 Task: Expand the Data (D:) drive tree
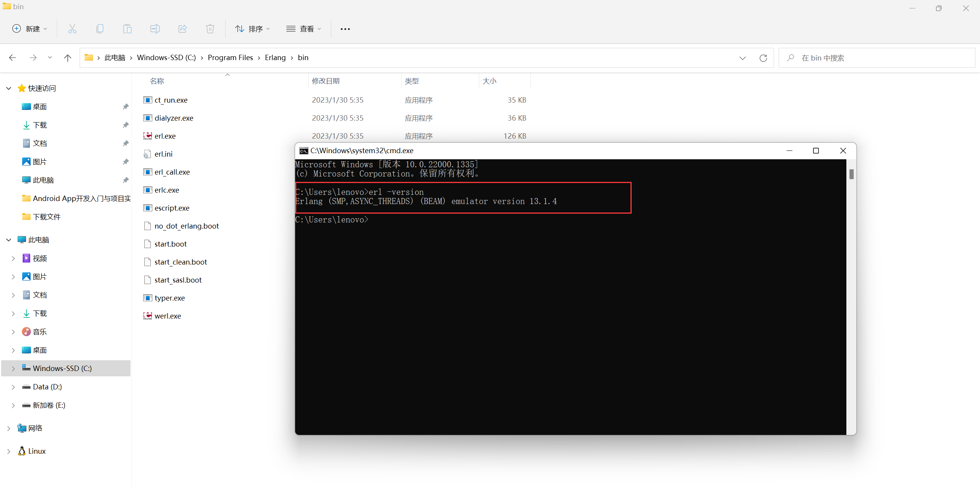click(13, 387)
